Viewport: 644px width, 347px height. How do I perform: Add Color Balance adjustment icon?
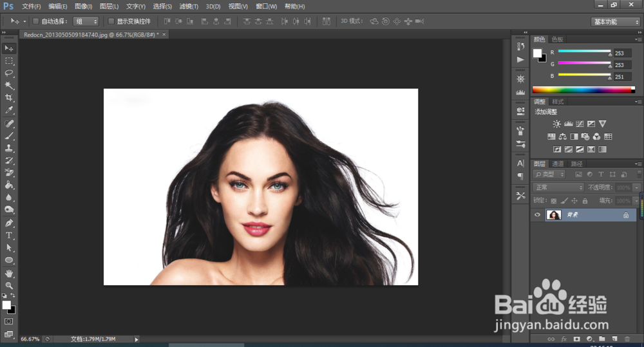click(x=563, y=136)
